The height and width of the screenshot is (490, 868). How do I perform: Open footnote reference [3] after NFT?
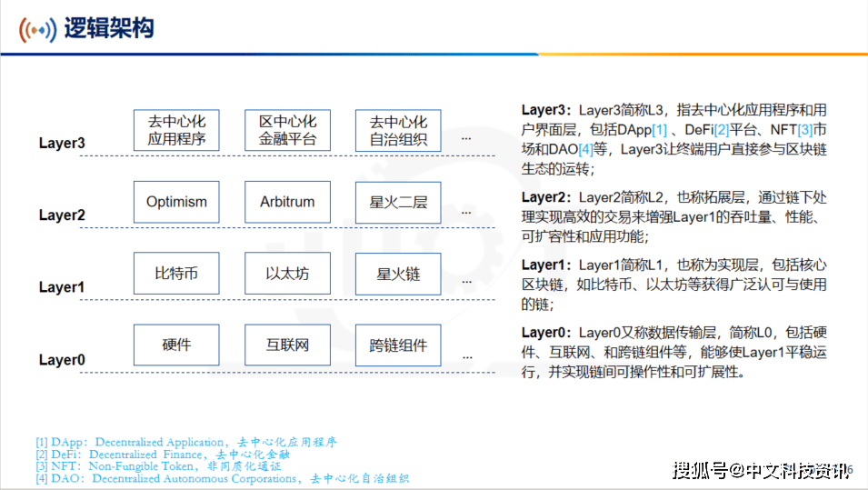tap(805, 130)
